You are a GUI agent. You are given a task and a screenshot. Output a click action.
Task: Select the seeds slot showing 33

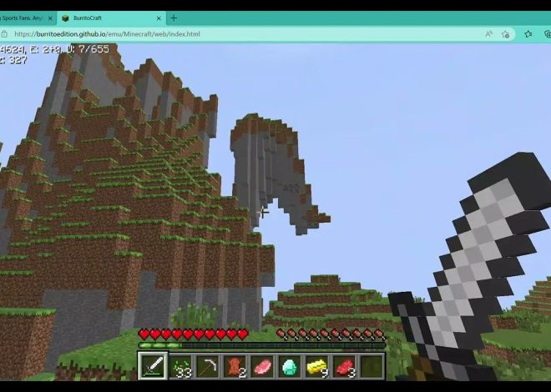pos(181,366)
